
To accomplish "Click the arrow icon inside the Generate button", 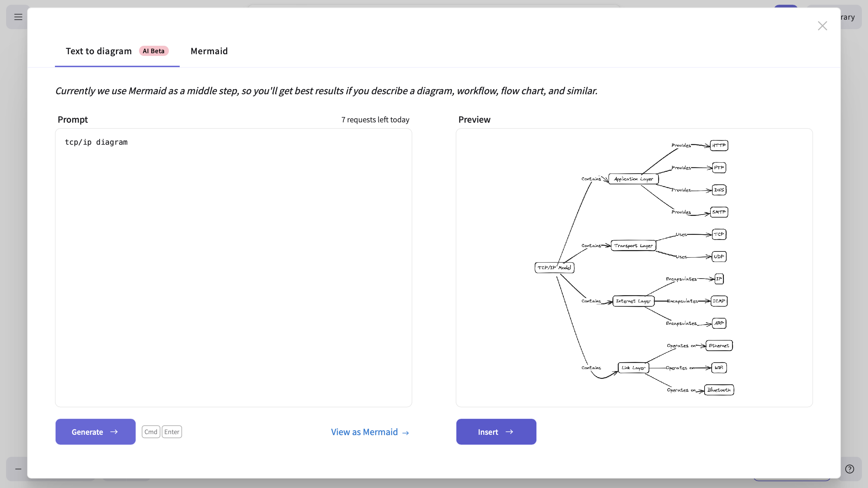I will [115, 432].
